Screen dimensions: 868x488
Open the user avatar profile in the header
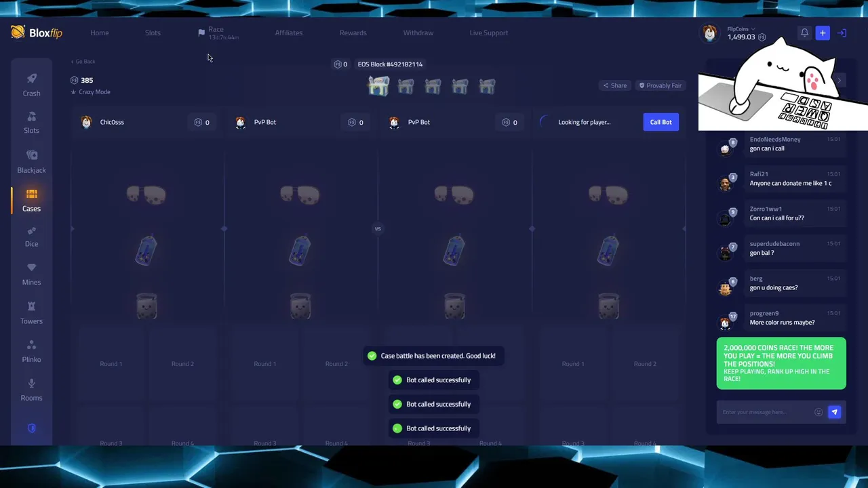(710, 33)
